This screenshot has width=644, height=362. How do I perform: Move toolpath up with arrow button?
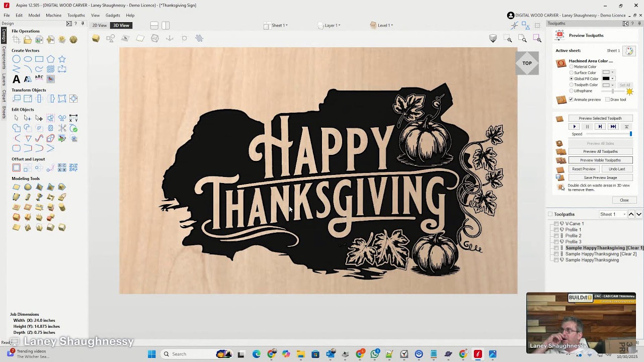coord(631,214)
